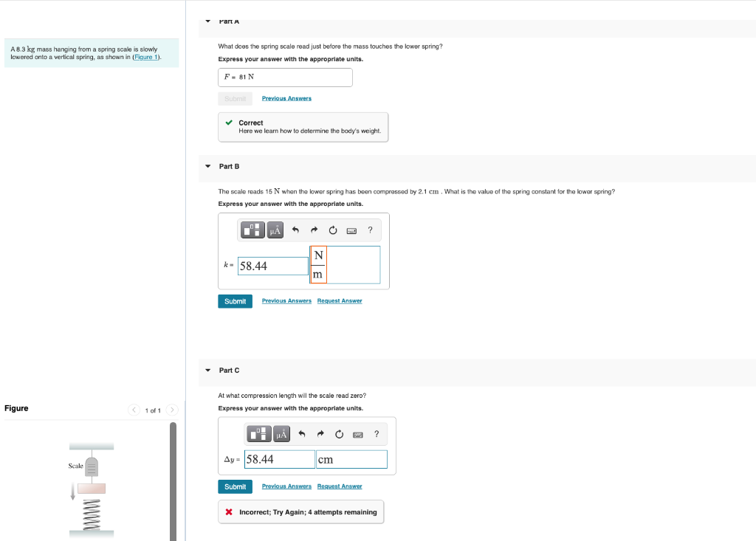Reset Part B answer field
This screenshot has width=756, height=541.
[333, 230]
